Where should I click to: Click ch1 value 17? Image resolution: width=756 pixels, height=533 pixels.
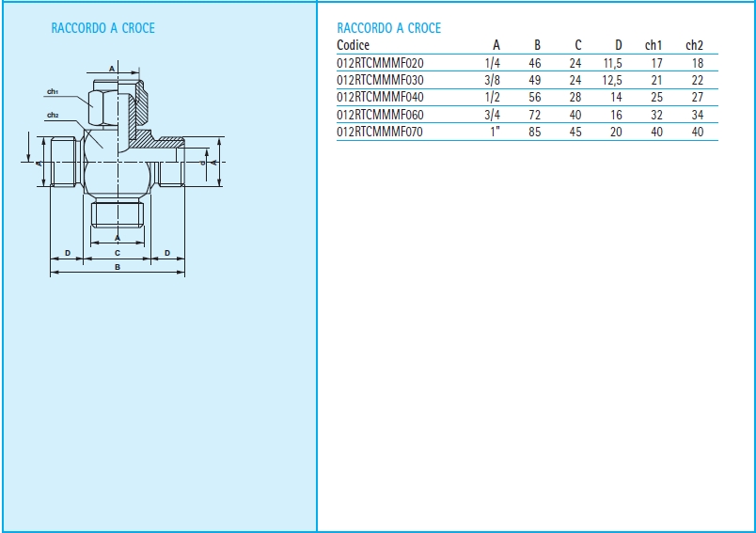tap(656, 63)
